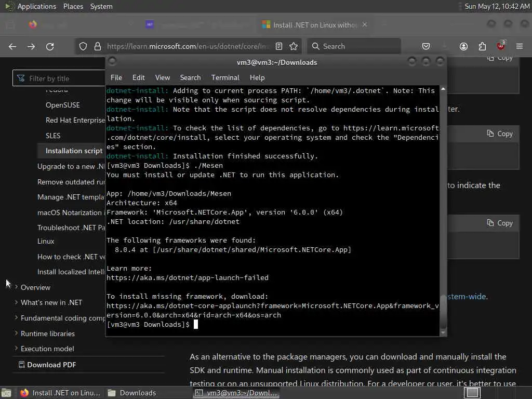Open the system-wide link in article
532x399 pixels.
point(468,296)
